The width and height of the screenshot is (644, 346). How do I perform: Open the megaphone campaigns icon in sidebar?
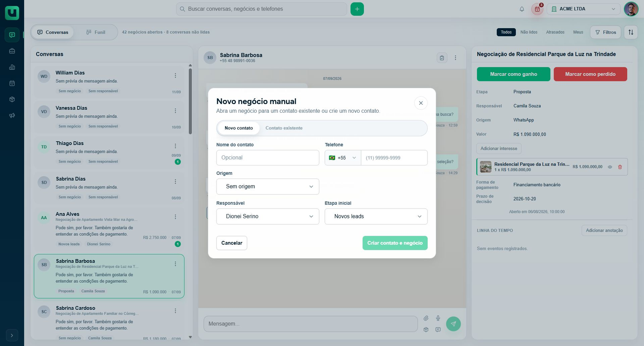(12, 116)
